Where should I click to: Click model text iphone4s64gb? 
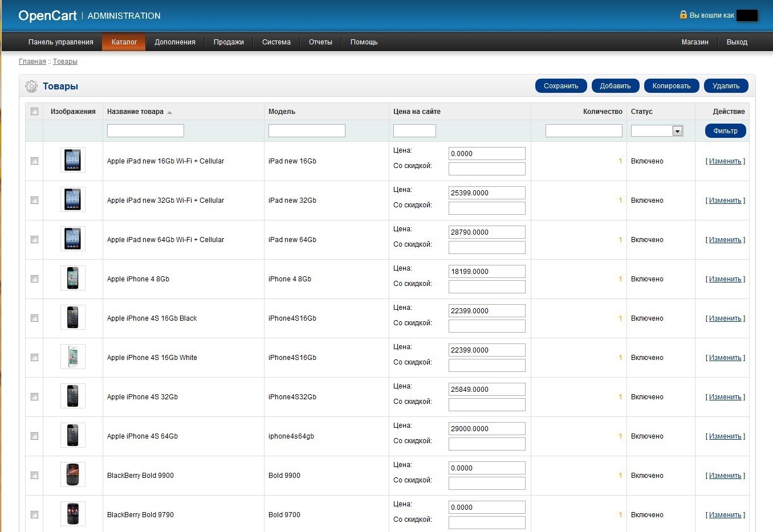291,436
